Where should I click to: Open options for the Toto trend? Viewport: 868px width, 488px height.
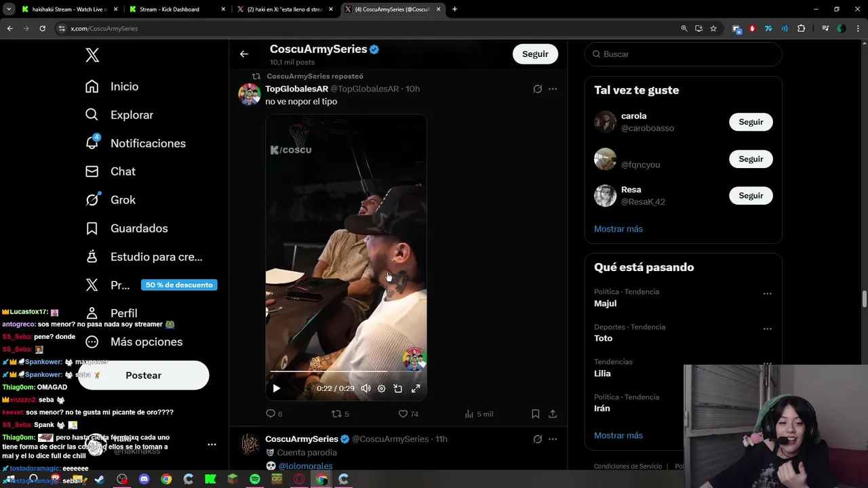pos(767,329)
